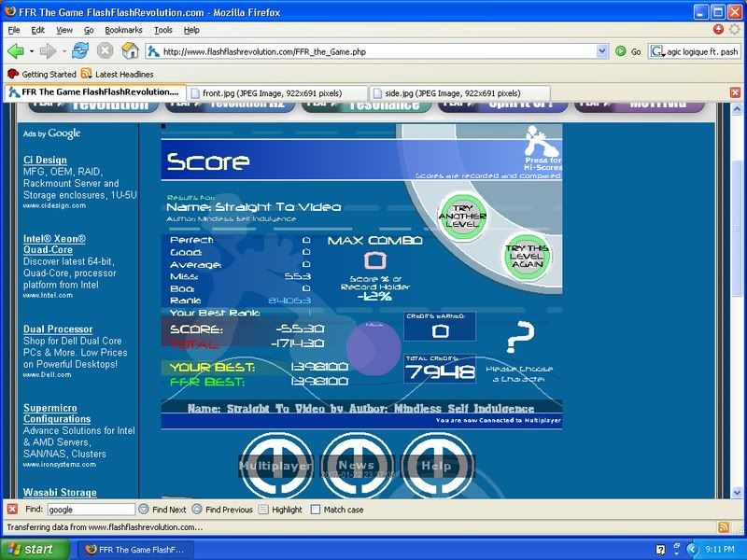Go to the Home page icon
747x560 pixels.
131,51
